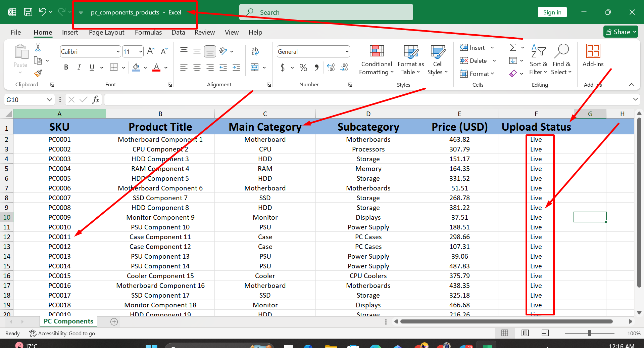Click the Sign in button
Screen dimensions: 644x348
pos(552,12)
